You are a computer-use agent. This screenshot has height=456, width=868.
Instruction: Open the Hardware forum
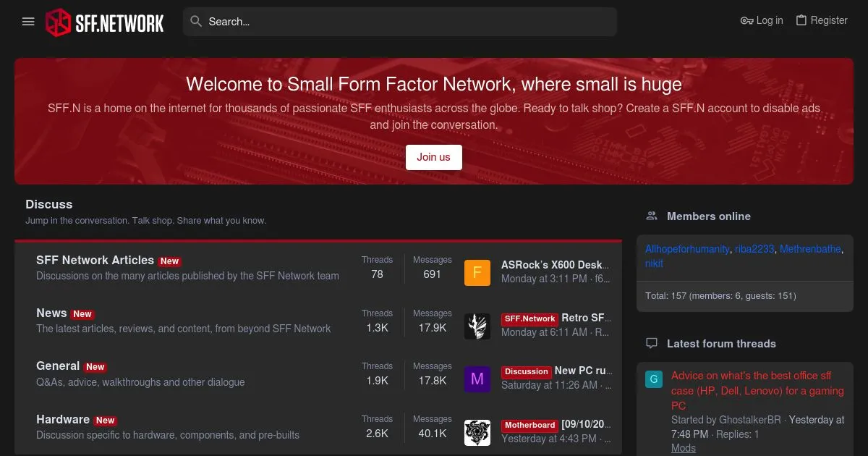coord(63,419)
